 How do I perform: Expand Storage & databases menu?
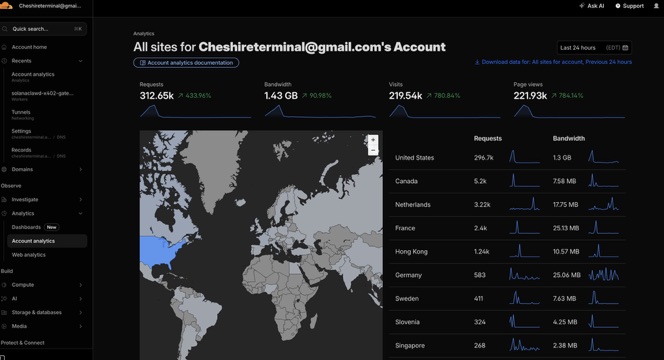click(x=80, y=313)
